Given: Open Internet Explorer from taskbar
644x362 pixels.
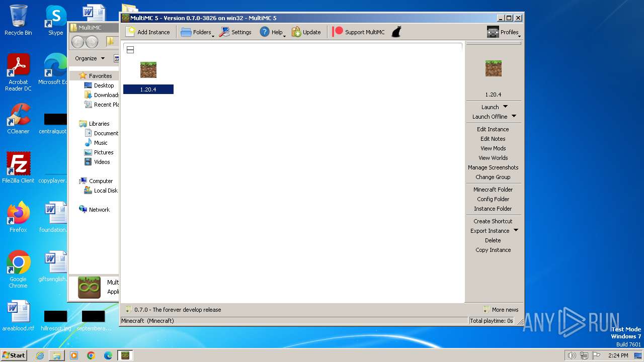Looking at the screenshot, I should (x=40, y=355).
